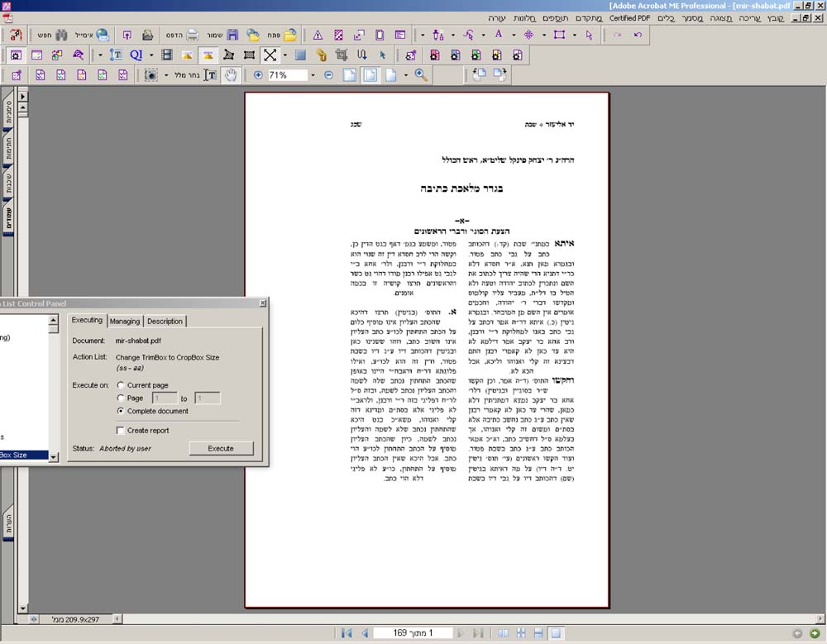Viewport: 827px width, 644px height.
Task: Open the הערות (Comments) side panel tab
Action: tap(8, 524)
